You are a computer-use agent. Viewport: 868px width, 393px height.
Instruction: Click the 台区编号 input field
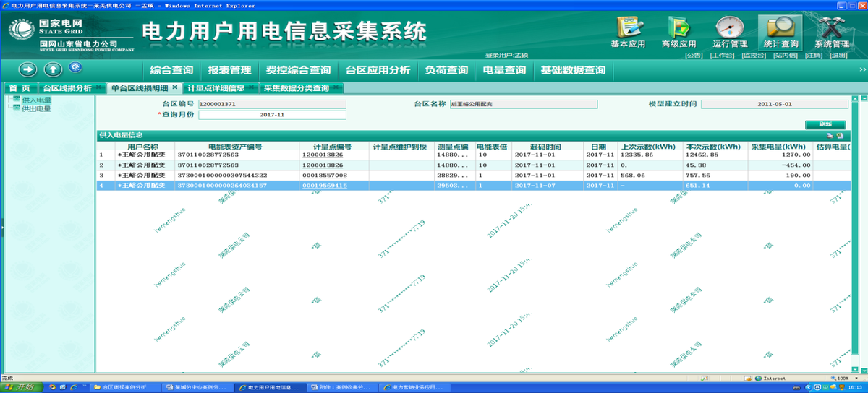pos(272,104)
